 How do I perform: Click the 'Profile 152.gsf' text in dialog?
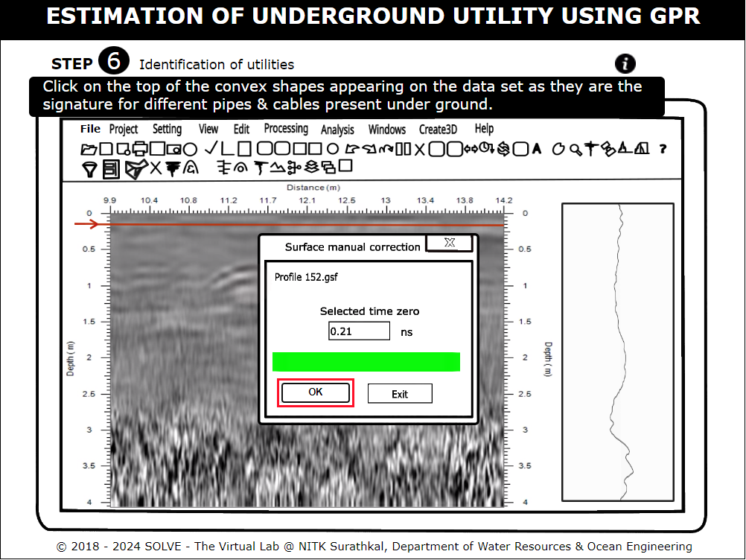306,277
